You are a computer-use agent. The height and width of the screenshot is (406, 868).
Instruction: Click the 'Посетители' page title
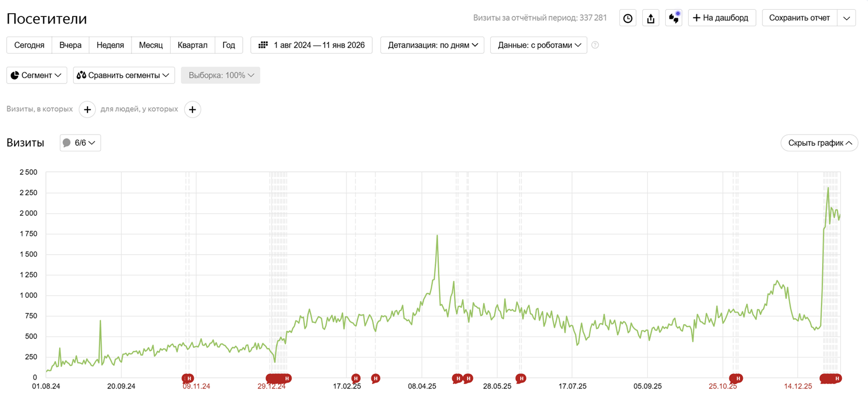point(47,19)
